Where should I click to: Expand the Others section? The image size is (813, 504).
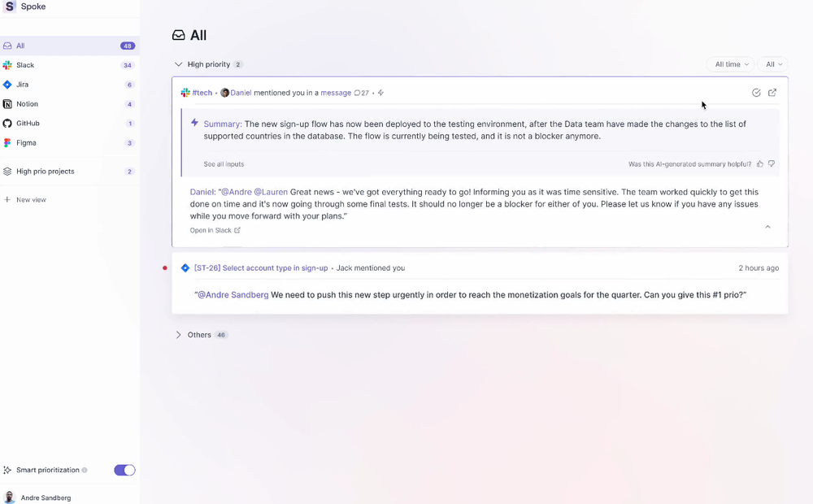click(x=178, y=334)
